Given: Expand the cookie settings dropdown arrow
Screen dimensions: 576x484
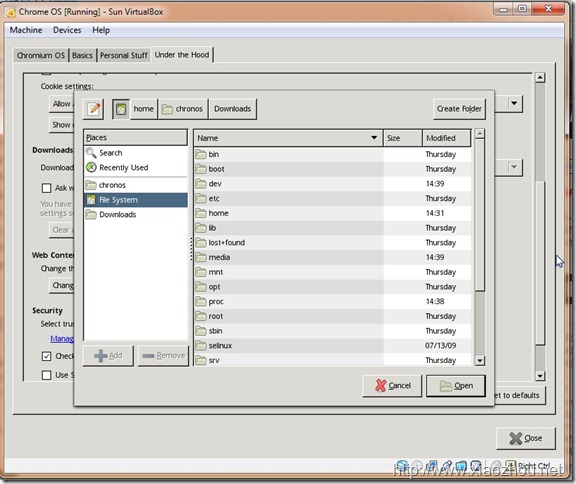Looking at the screenshot, I should click(514, 104).
